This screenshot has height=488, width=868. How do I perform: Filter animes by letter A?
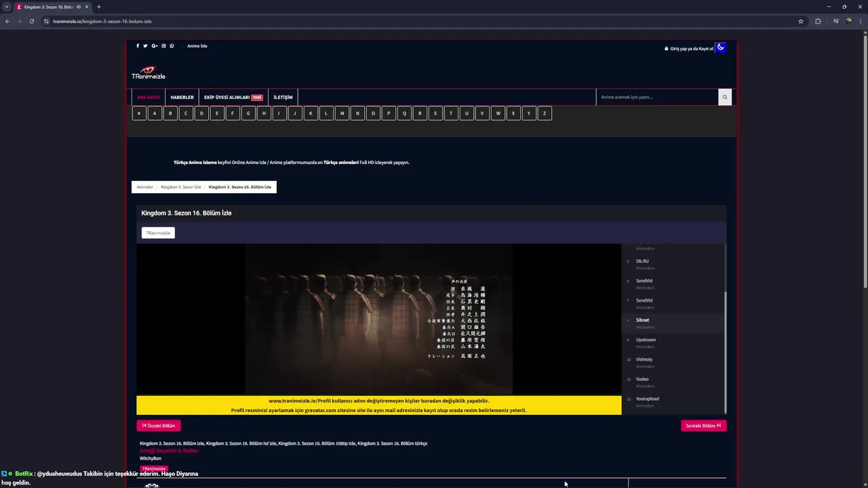[x=155, y=113]
